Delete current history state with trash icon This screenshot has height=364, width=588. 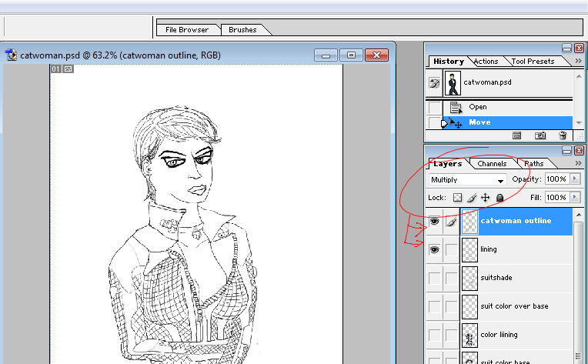click(563, 135)
